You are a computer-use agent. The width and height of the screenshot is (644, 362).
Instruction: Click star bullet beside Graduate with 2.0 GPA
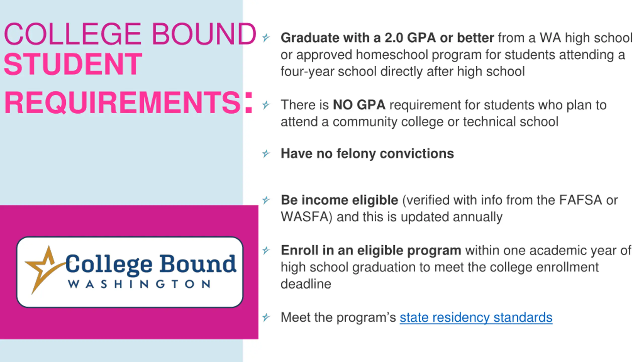(x=266, y=38)
